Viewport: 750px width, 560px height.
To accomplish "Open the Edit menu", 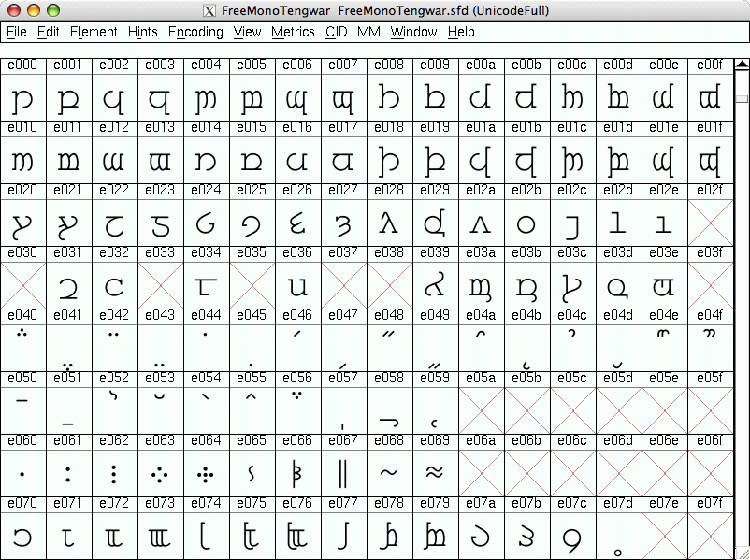I will (x=48, y=32).
